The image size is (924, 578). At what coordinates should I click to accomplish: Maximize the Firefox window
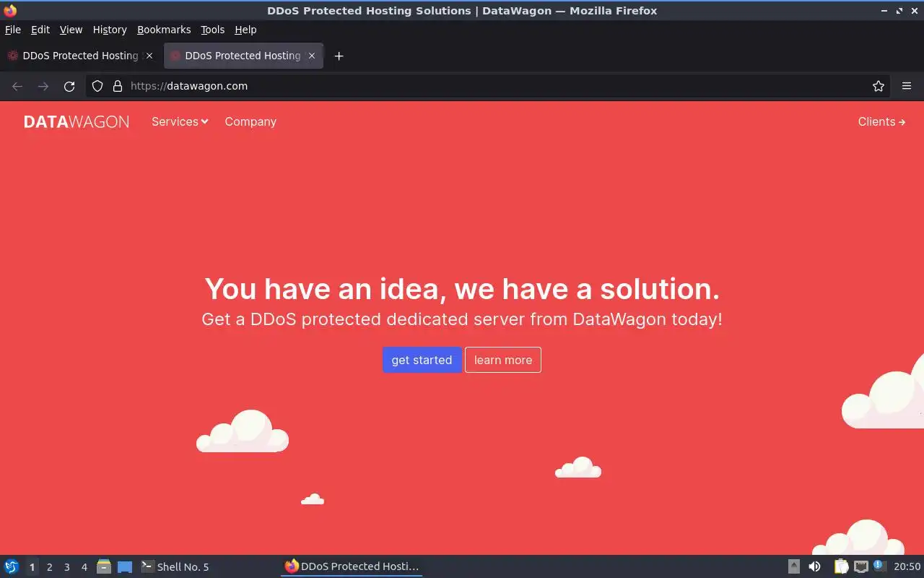pyautogui.click(x=899, y=11)
